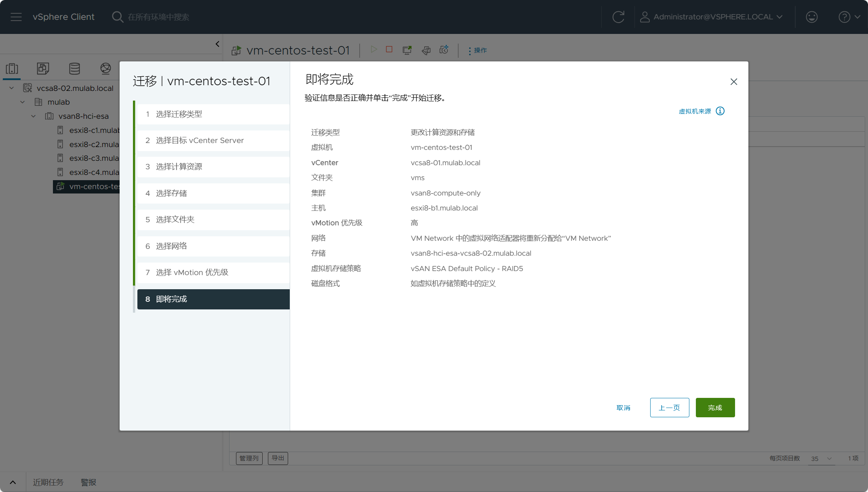Click the 上一页 button

[670, 408]
